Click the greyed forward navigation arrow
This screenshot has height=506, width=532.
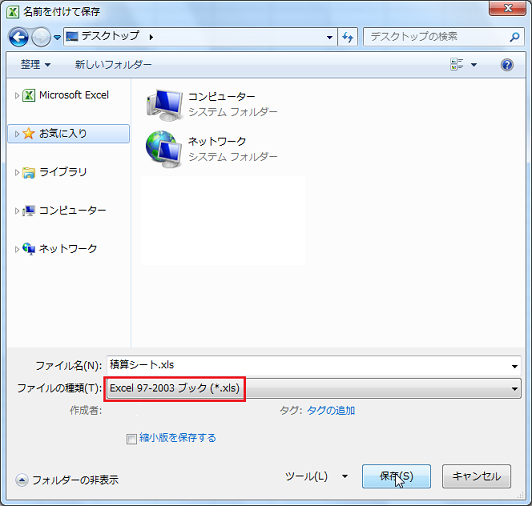(41, 37)
